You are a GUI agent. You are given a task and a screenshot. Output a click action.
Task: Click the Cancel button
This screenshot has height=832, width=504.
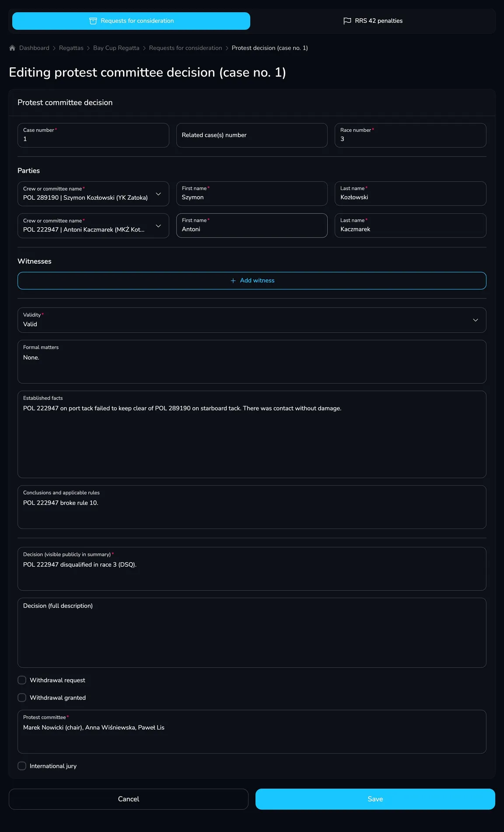(x=129, y=799)
